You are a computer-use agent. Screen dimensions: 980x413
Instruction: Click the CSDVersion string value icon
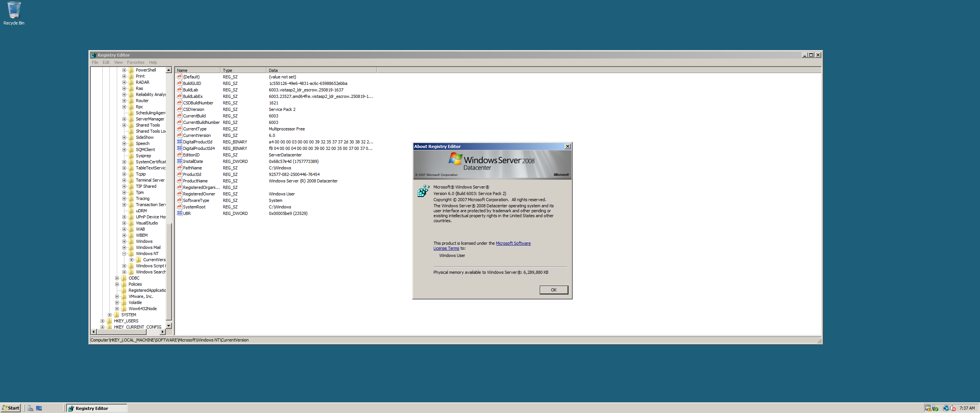click(179, 109)
